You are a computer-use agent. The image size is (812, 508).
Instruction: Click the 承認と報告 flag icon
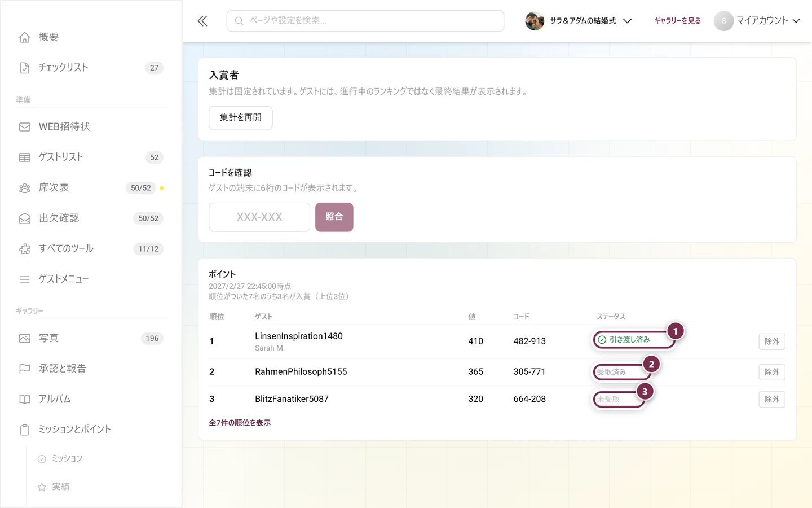tap(25, 369)
